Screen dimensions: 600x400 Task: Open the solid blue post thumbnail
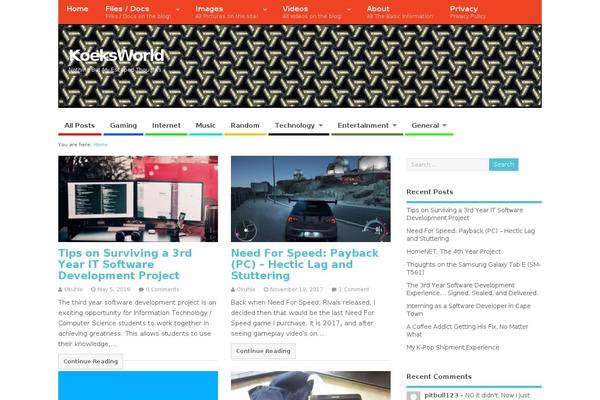(138, 385)
